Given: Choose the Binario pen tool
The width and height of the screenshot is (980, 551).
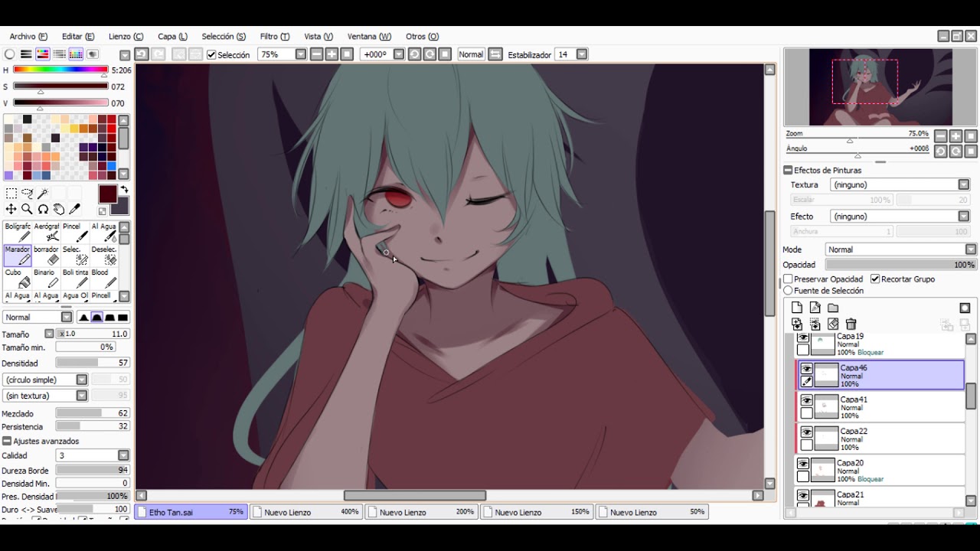Looking at the screenshot, I should 47,278.
